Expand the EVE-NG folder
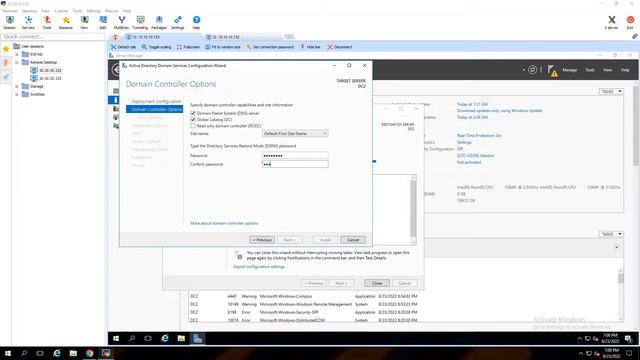This screenshot has height=360, width=640. 17,54
